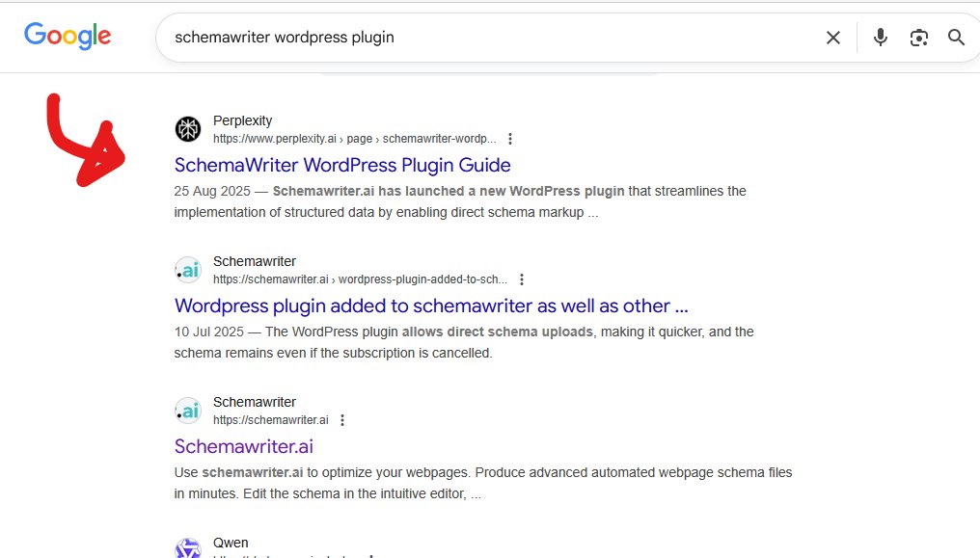Open 'Wordpress plugin added to schemawriter' result
Image resolution: width=980 pixels, height=558 pixels.
point(431,306)
